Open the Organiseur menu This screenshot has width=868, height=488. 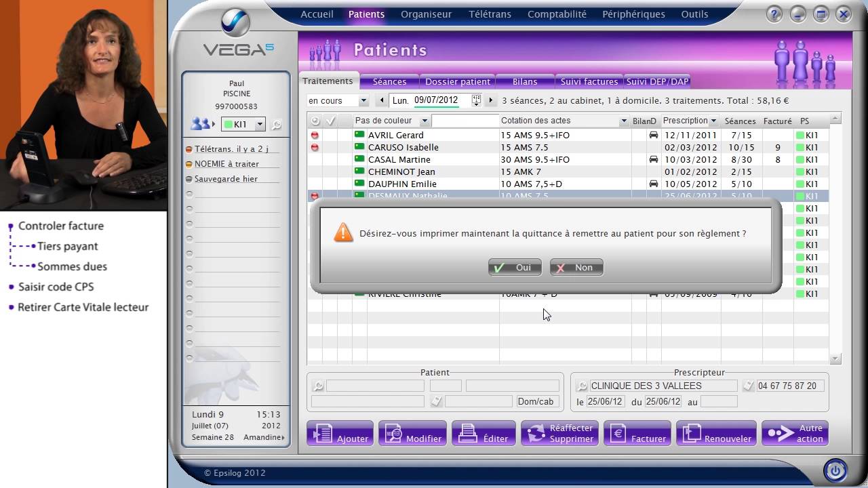pyautogui.click(x=426, y=14)
